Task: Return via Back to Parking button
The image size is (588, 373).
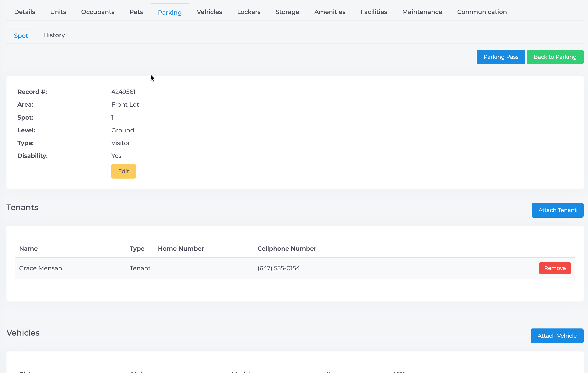Action: (555, 57)
